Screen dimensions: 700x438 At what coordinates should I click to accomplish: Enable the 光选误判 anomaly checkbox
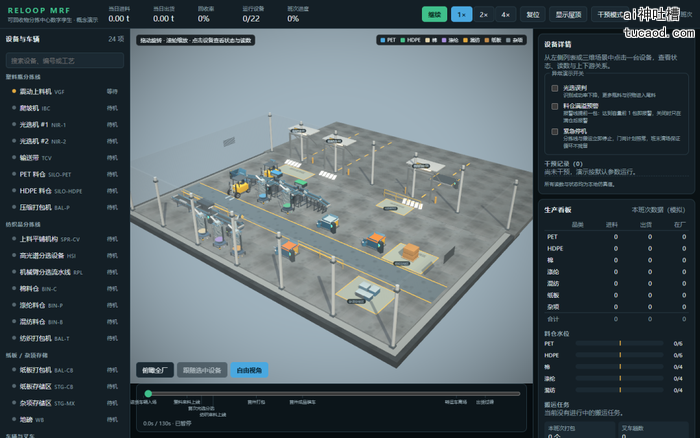(x=554, y=88)
